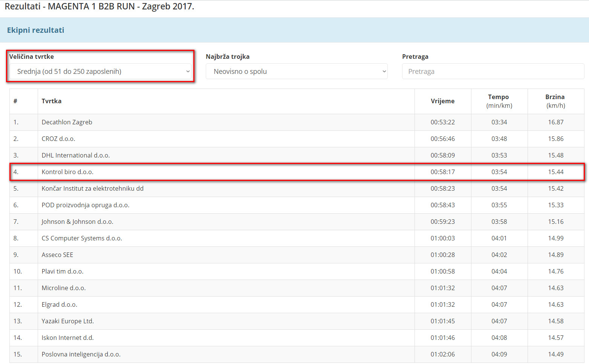Select Iskon Internet d.d. entry
This screenshot has width=589, height=364.
[68, 338]
